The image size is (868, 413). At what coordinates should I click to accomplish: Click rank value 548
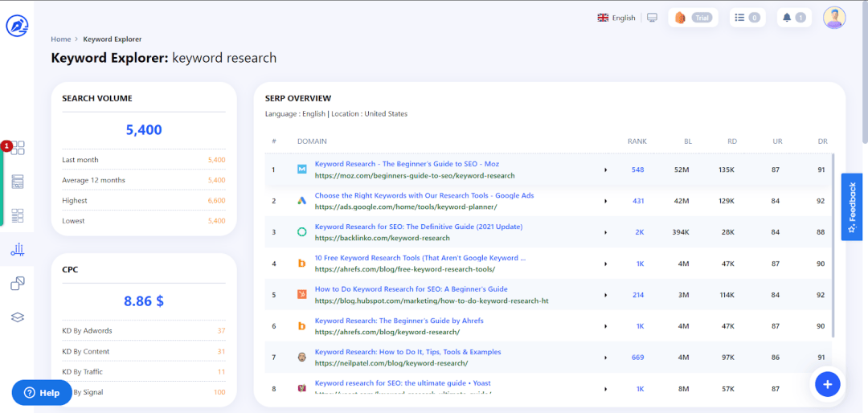(637, 170)
